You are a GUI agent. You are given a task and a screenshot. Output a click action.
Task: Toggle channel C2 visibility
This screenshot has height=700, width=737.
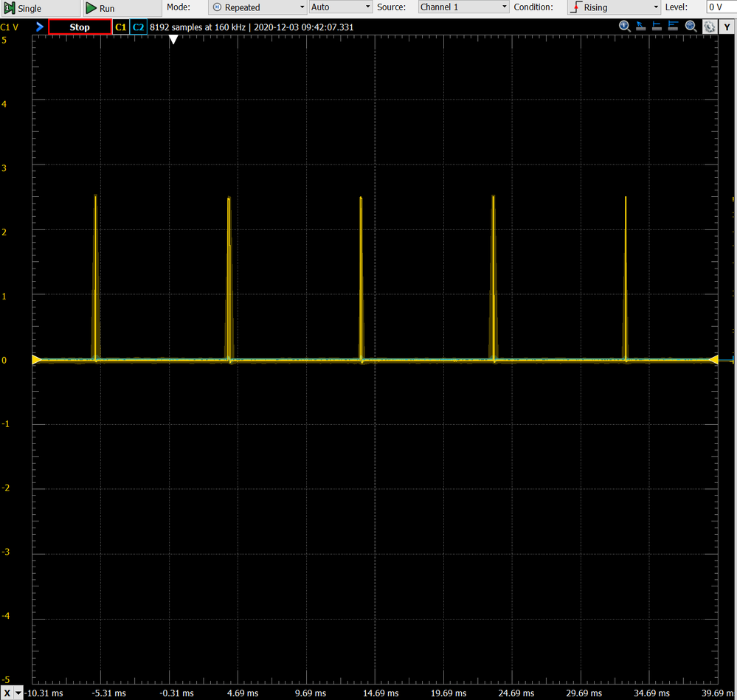138,27
